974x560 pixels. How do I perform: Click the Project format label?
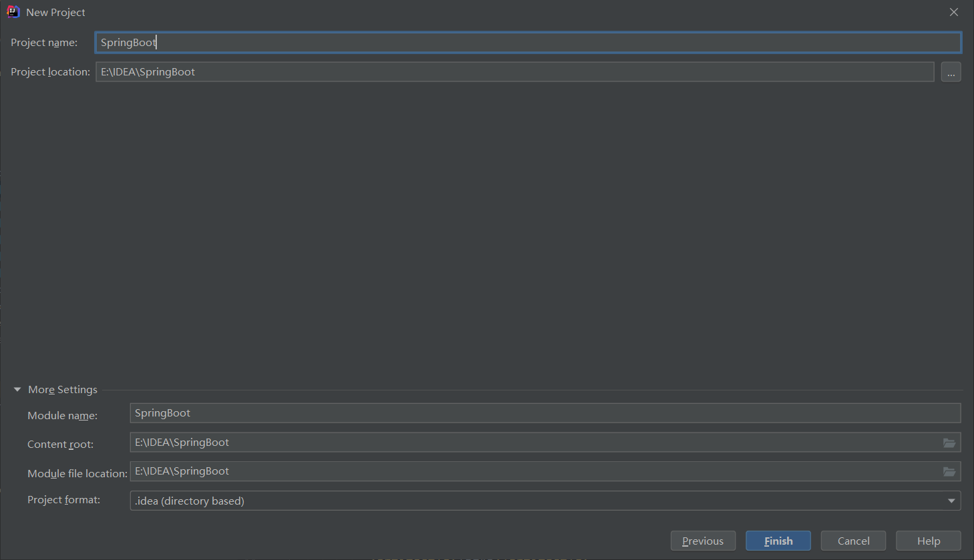tap(63, 500)
